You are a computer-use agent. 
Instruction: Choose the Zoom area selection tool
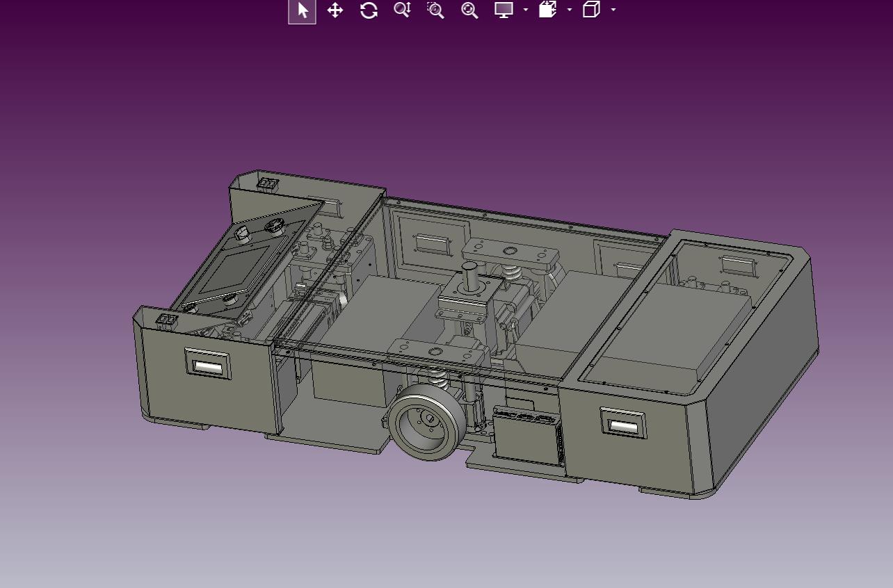[436, 10]
